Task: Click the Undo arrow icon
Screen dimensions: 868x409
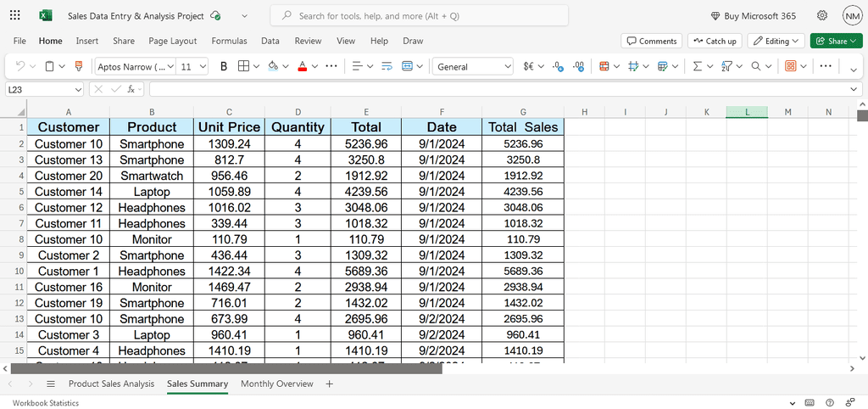Action: click(20, 66)
